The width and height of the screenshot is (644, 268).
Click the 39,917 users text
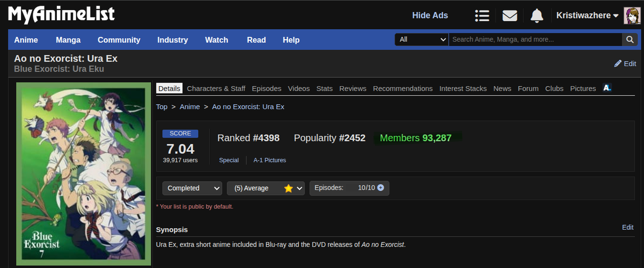[x=180, y=160]
